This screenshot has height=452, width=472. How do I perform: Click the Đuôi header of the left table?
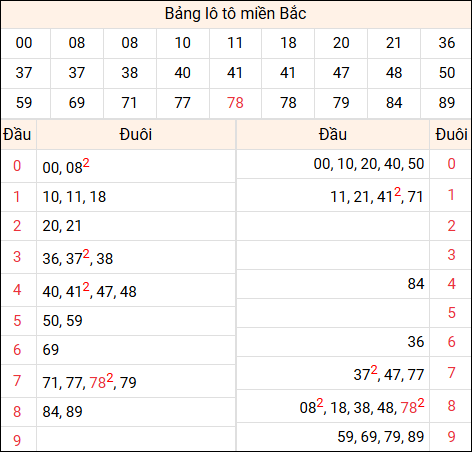coord(136,135)
